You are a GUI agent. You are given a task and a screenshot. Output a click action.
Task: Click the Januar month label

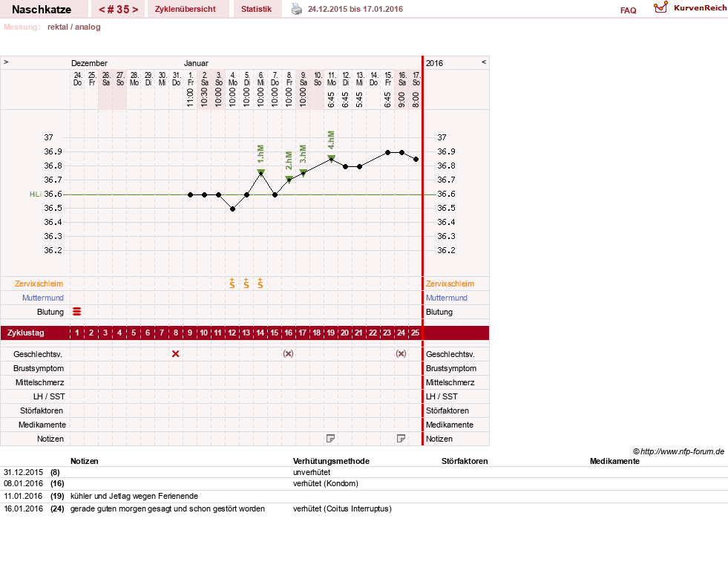[196, 63]
